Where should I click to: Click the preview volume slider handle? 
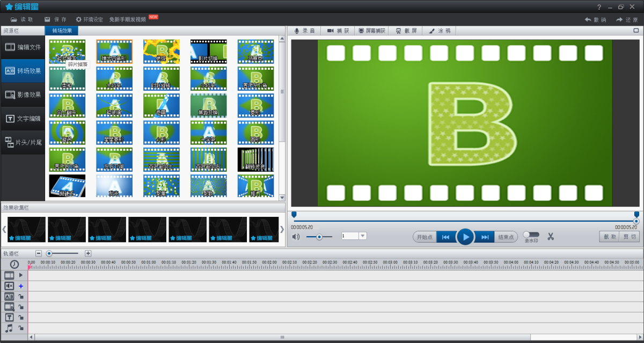click(x=319, y=237)
